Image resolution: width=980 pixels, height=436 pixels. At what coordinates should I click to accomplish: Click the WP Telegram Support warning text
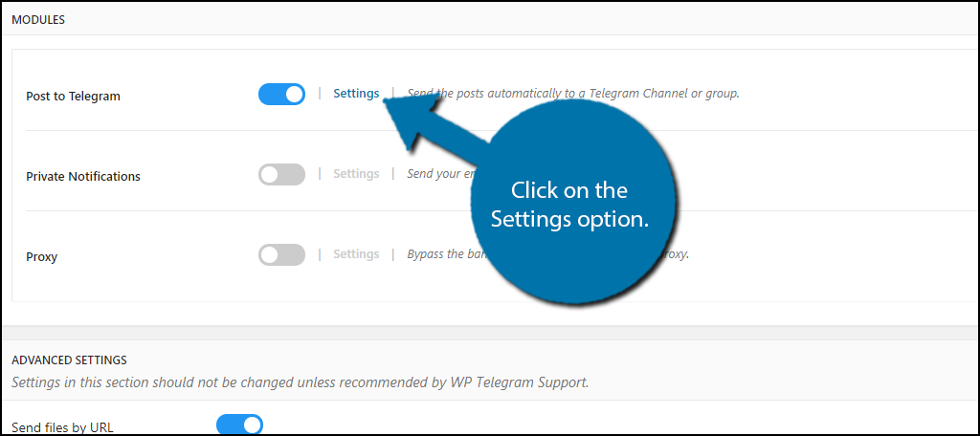point(301,381)
